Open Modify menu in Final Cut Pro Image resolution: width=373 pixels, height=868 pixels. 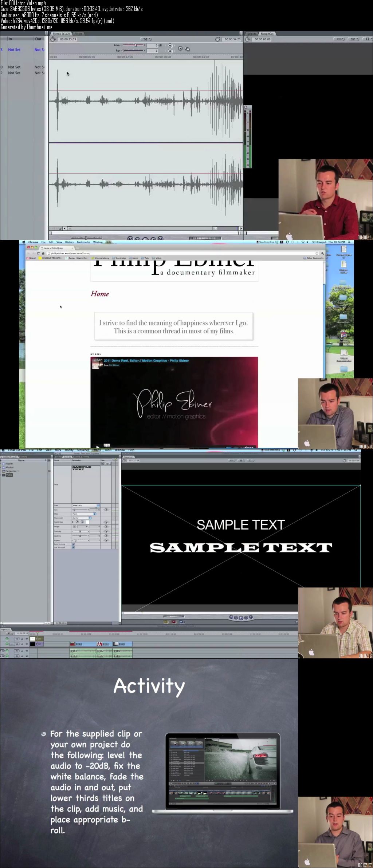coord(69,450)
